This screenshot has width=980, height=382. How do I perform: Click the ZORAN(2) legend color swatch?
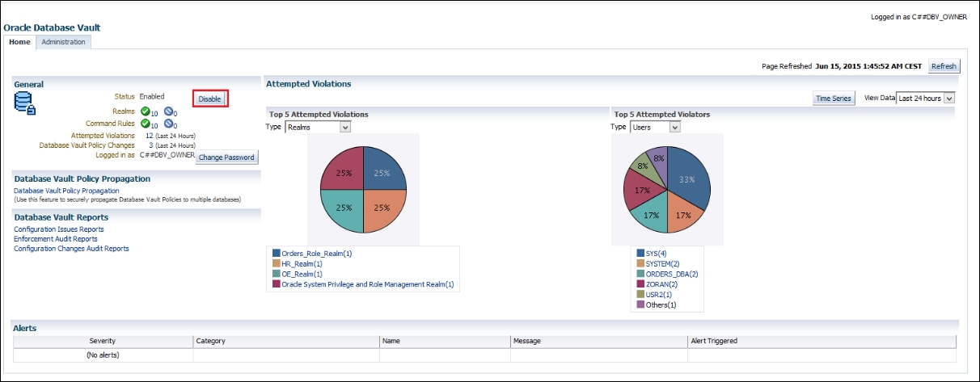click(x=641, y=284)
